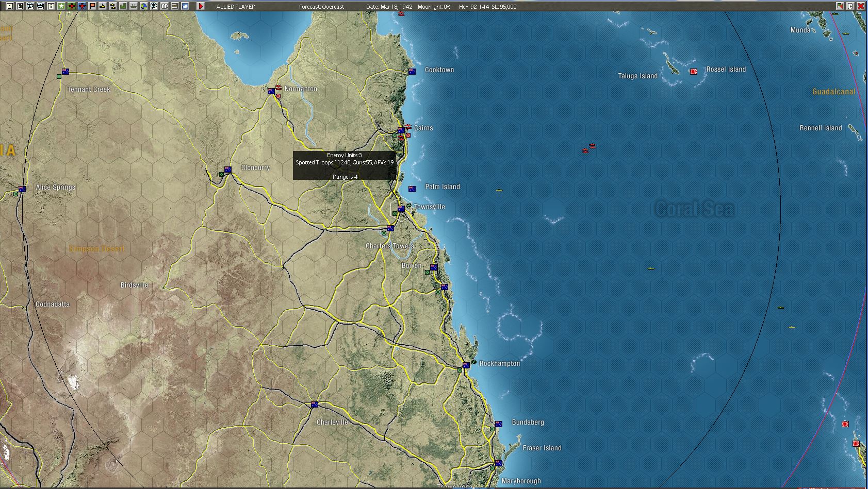
Task: Select the Bowen base flag
Action: pyautogui.click(x=434, y=267)
